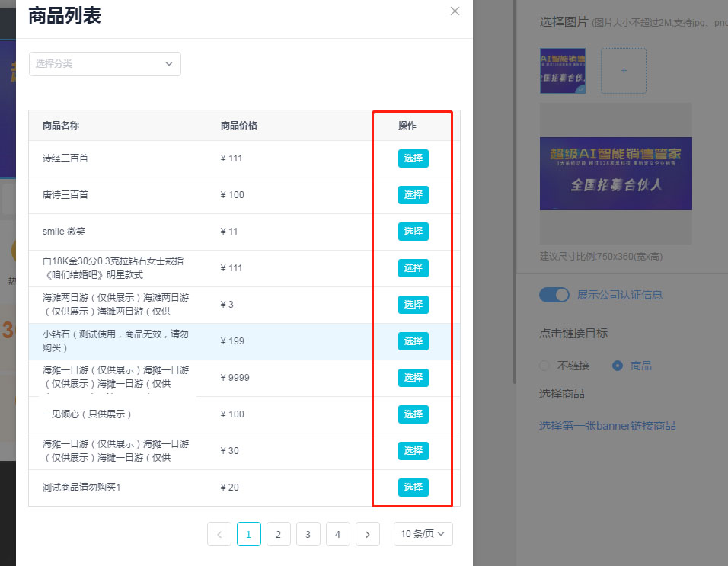Click the large banner preview image

pos(615,173)
